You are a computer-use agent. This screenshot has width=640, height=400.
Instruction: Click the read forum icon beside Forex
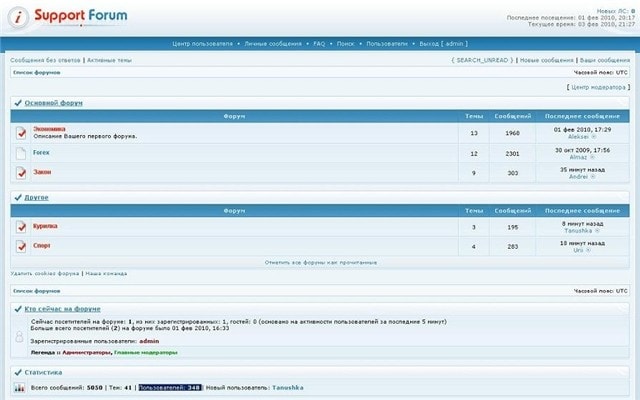tap(21, 153)
